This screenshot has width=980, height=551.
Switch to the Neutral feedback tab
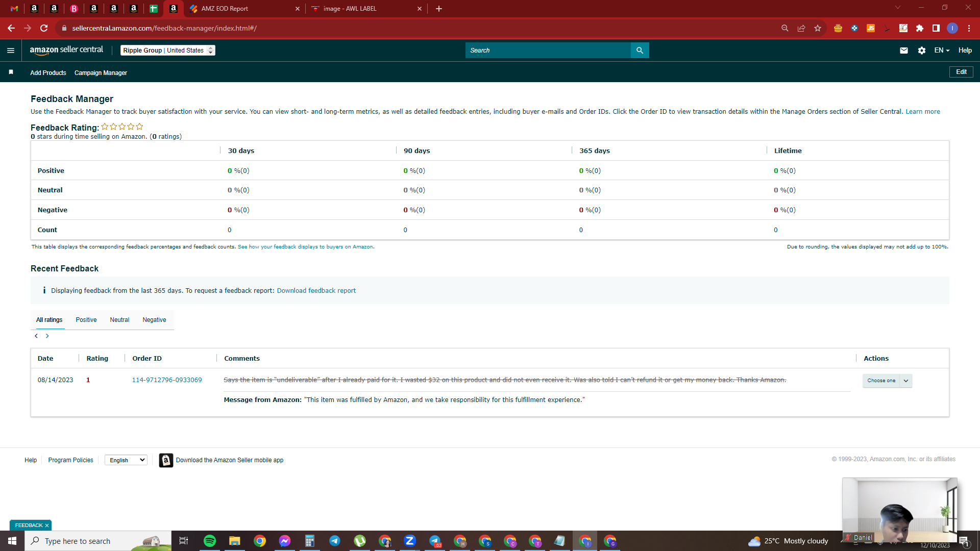[x=119, y=320]
